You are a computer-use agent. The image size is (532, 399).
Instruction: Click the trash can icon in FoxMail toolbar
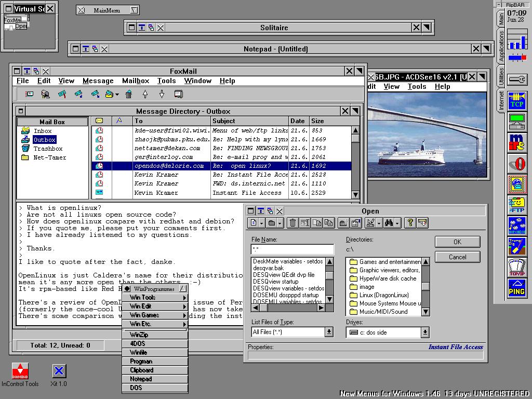[129, 94]
